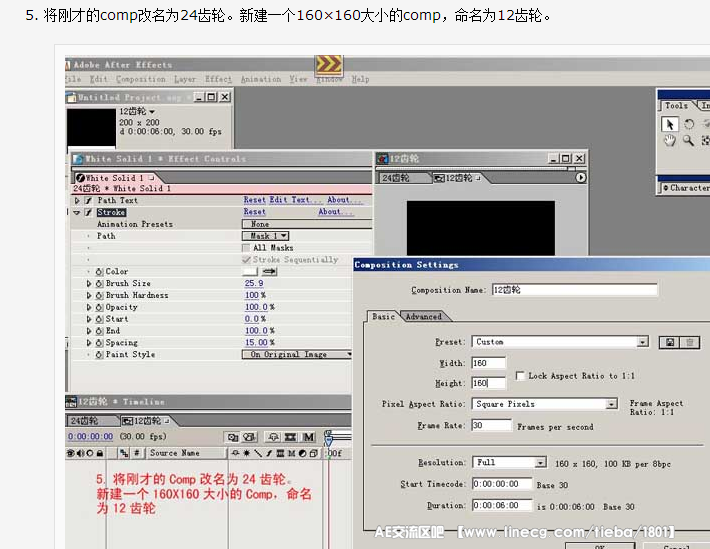
Task: Switch to the Advanced tab
Action: click(x=423, y=317)
